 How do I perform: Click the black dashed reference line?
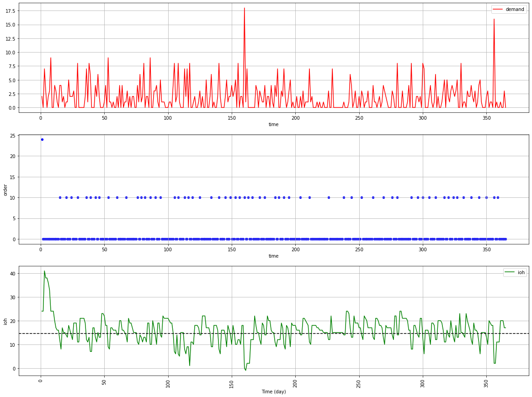click(x=320, y=333)
